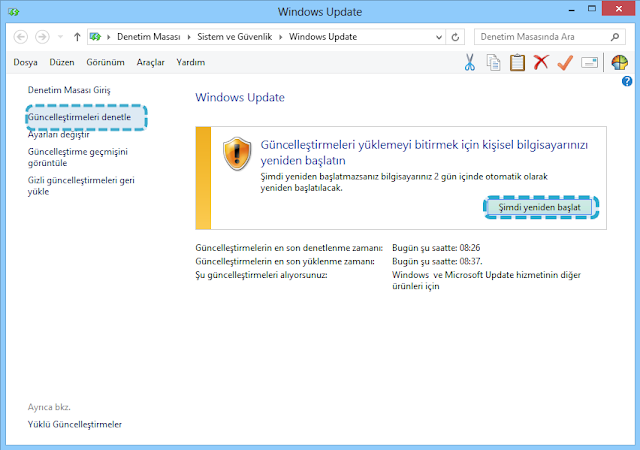Image resolution: width=640 pixels, height=450 pixels.
Task: Click the Copy icon in toolbar
Action: [493, 62]
